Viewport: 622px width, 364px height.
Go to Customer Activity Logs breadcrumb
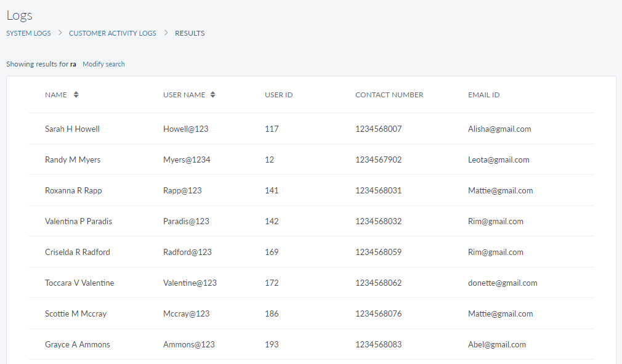pos(113,33)
